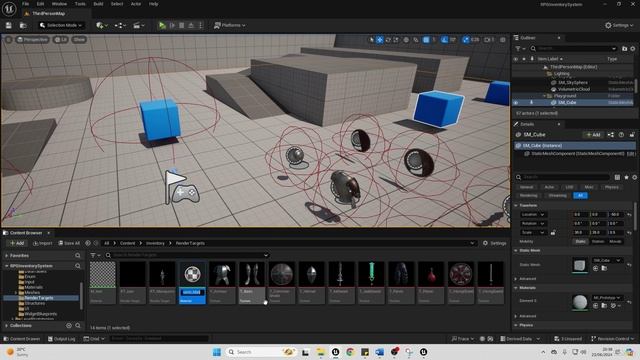Viewport: 640px width, 360px height.
Task: Click Add component button in Details
Action: pos(593,135)
